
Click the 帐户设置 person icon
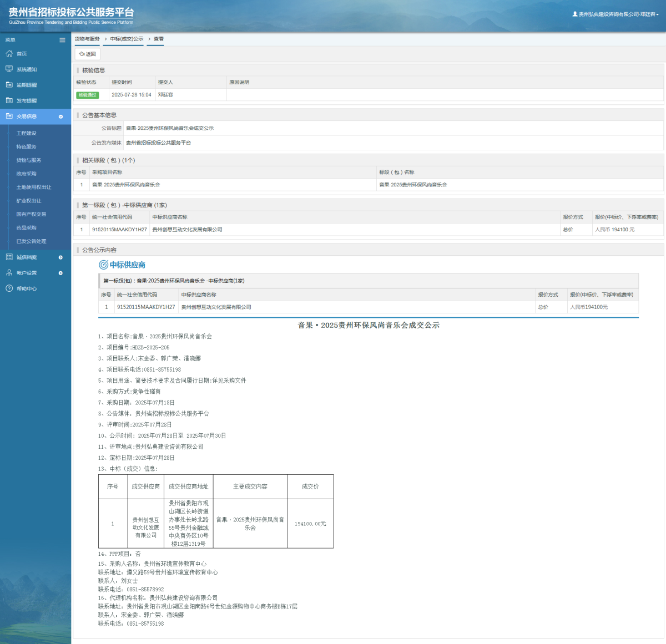[9, 273]
